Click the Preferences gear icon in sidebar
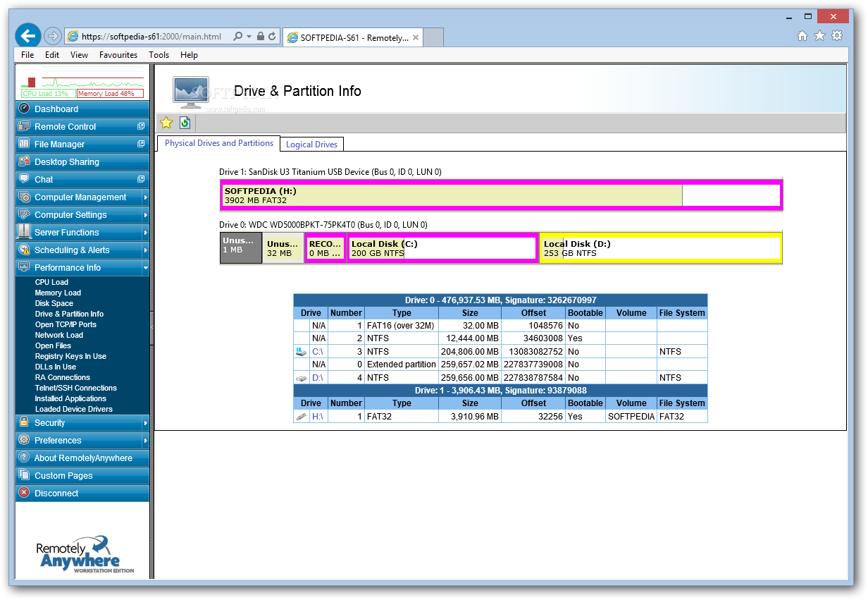 (x=24, y=440)
